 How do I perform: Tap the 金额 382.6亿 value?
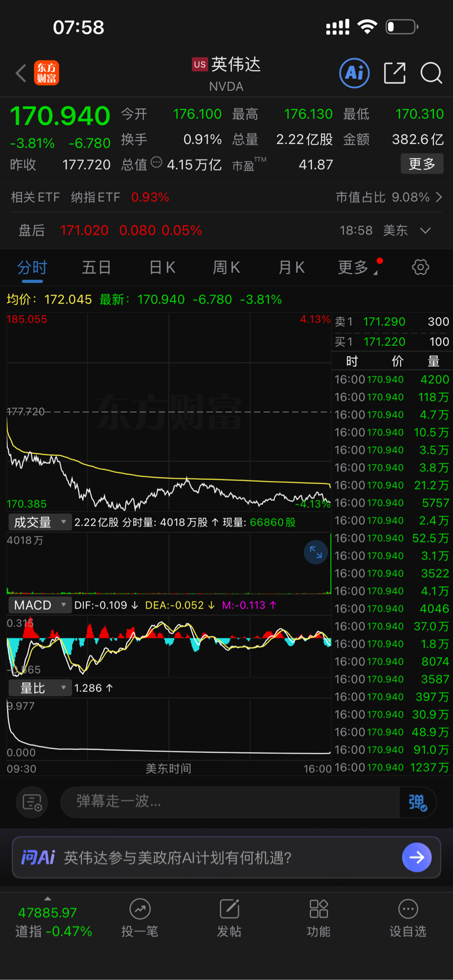pos(418,139)
